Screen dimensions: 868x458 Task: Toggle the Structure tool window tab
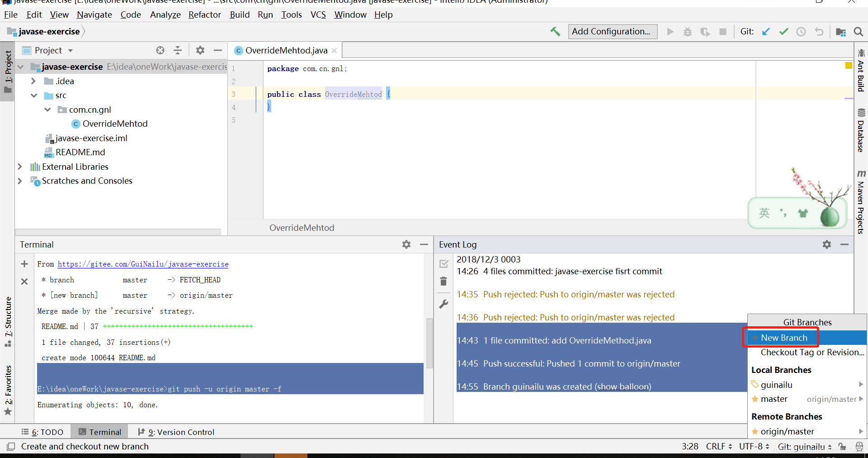8,321
